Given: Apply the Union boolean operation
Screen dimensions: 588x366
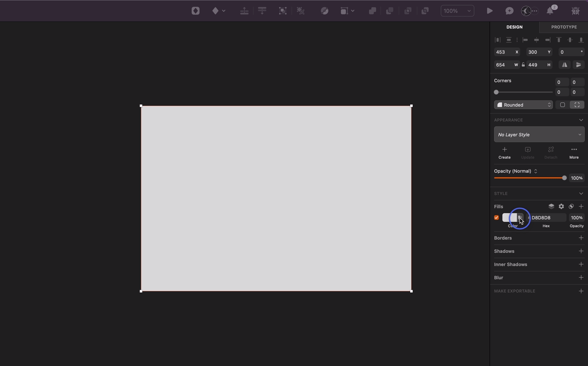Looking at the screenshot, I should point(372,11).
